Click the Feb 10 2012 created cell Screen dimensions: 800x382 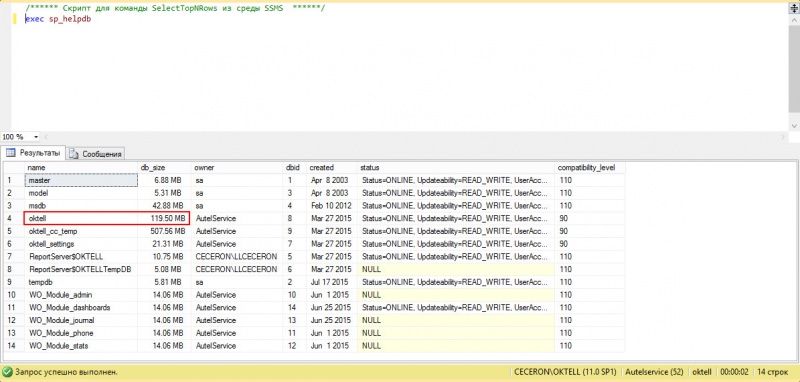coord(331,206)
